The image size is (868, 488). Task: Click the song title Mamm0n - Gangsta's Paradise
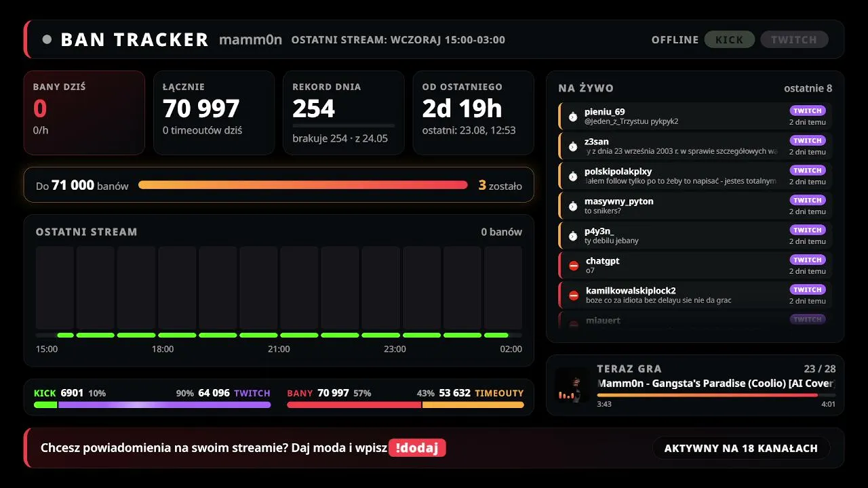[716, 384]
